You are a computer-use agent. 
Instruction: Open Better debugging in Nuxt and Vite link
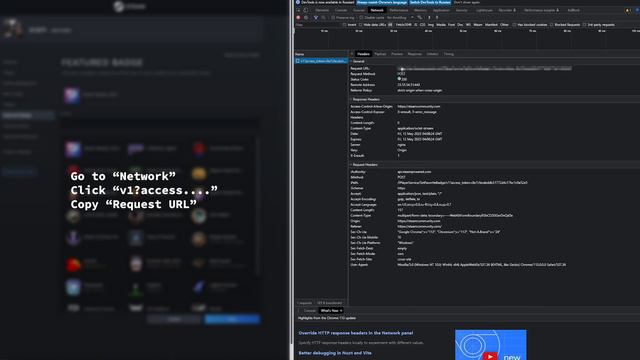click(335, 353)
